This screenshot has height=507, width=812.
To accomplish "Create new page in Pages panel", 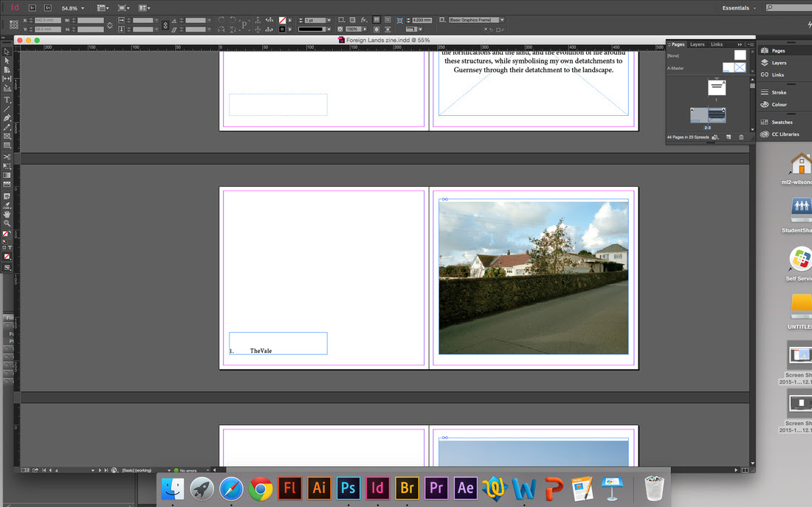I will coord(729,137).
